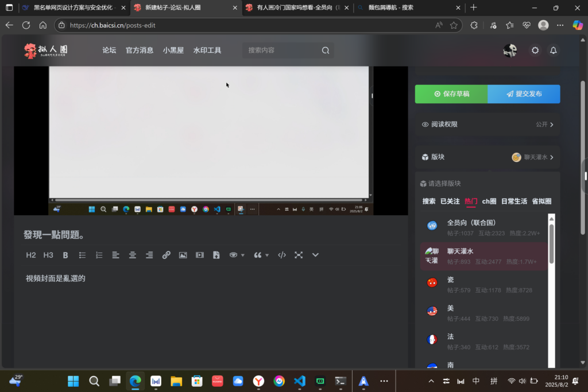588x392 pixels.
Task: Open the 论坛 menu item
Action: 109,51
